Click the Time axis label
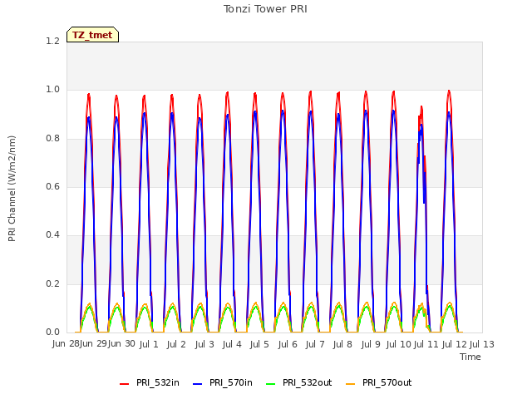532x399 pixels. 470,357
